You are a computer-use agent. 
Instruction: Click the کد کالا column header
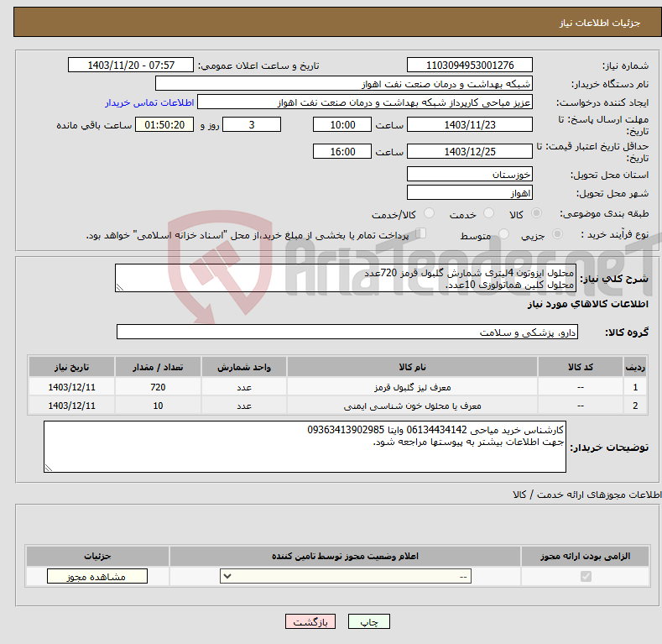pyautogui.click(x=580, y=367)
